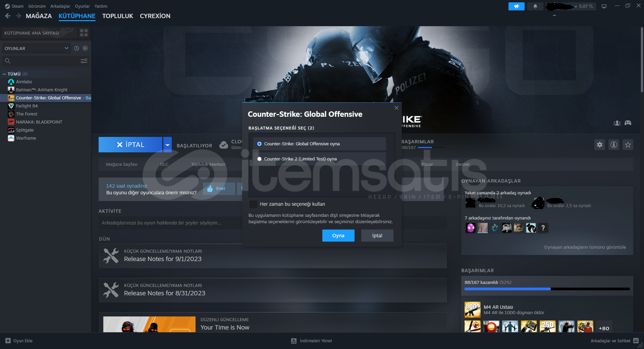This screenshot has width=644, height=349.
Task: Go back with the left arrow
Action: [x=8, y=16]
